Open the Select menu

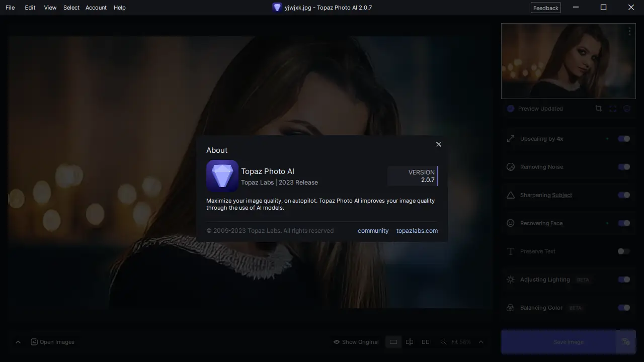click(x=71, y=8)
